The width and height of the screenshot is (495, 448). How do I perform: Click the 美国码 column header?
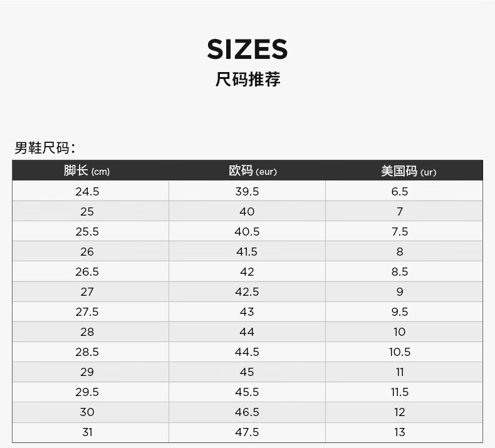tap(409, 171)
